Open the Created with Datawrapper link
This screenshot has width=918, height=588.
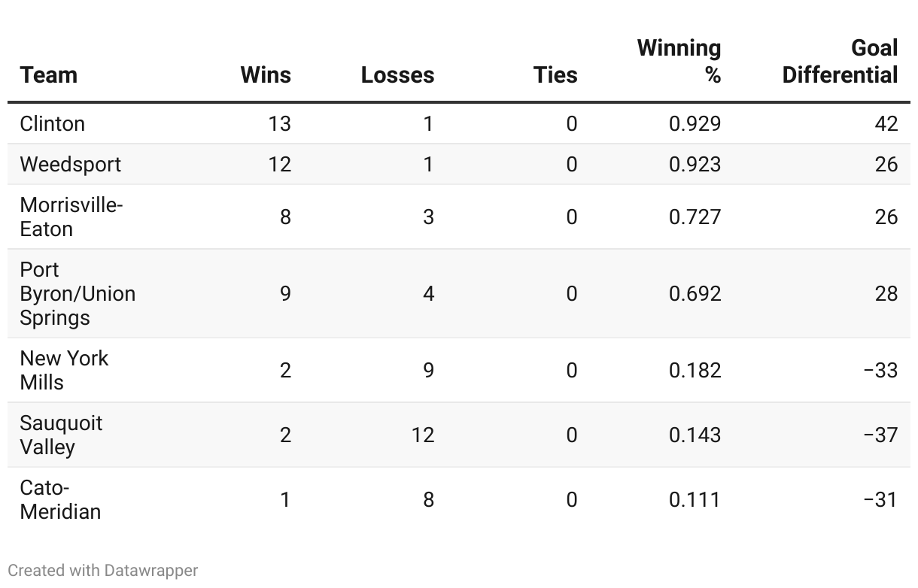point(103,571)
